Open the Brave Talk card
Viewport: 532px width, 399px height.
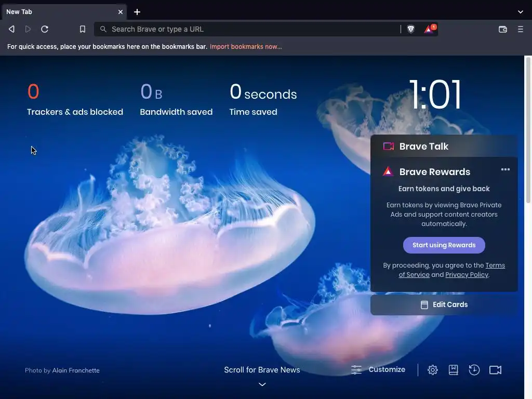coord(444,146)
